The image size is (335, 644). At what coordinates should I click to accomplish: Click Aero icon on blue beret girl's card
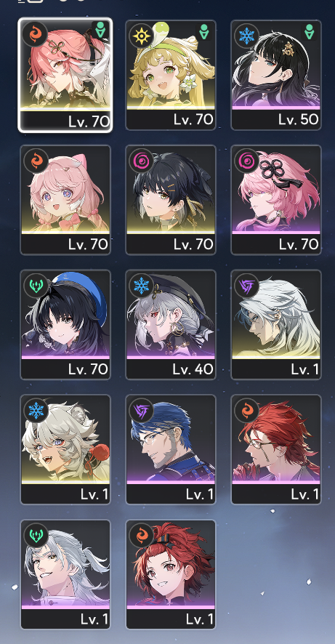click(x=36, y=286)
